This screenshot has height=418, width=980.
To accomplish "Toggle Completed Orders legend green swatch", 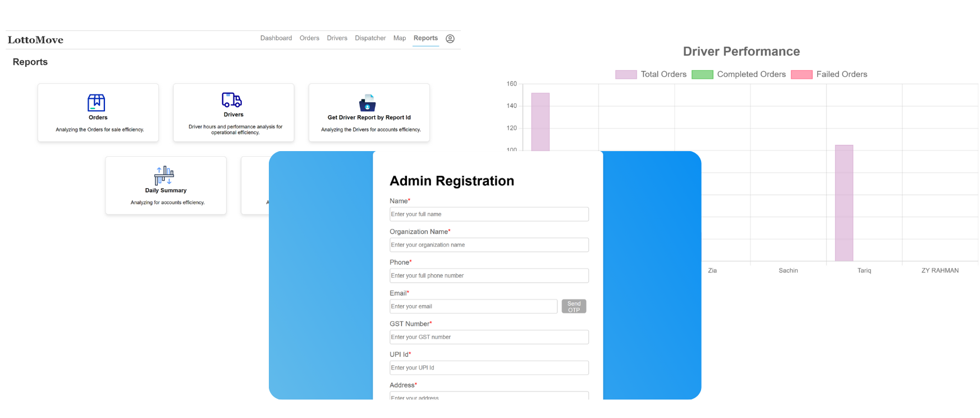I will (702, 75).
